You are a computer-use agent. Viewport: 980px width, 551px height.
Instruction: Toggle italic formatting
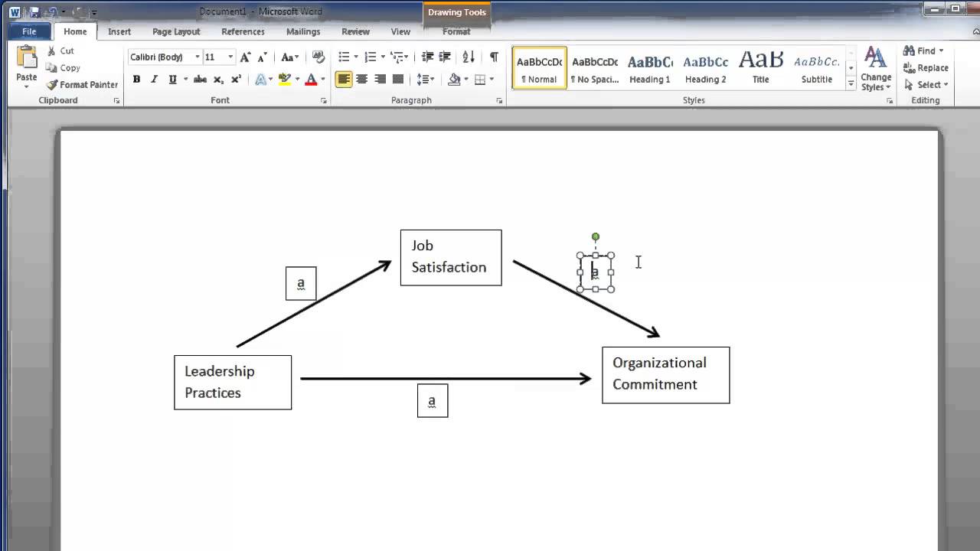pos(154,80)
